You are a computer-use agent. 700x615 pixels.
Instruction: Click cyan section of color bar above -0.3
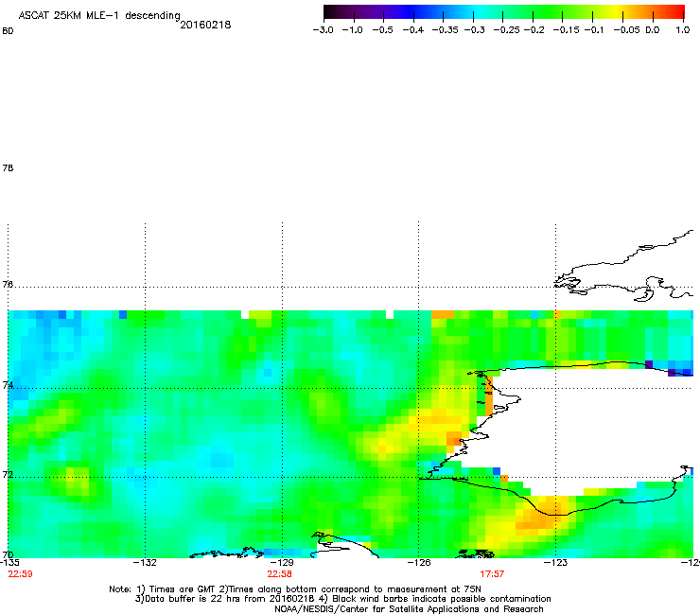point(476,11)
